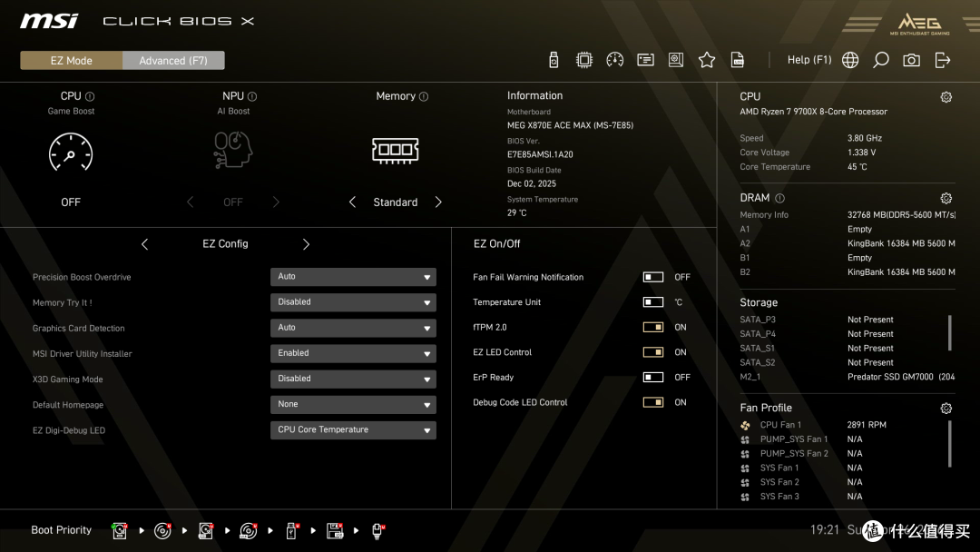This screenshot has width=980, height=552.
Task: Open the hardware monitor fan settings icon
Action: [676, 60]
